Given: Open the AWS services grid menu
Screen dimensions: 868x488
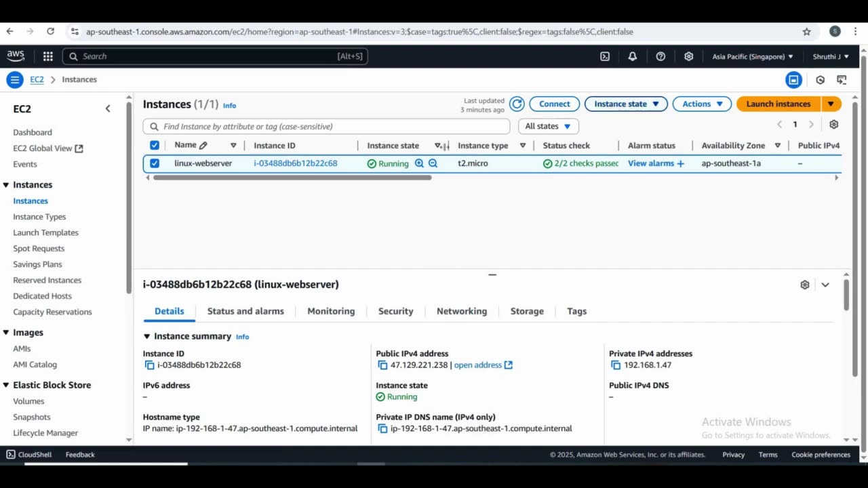Looking at the screenshot, I should tap(47, 56).
